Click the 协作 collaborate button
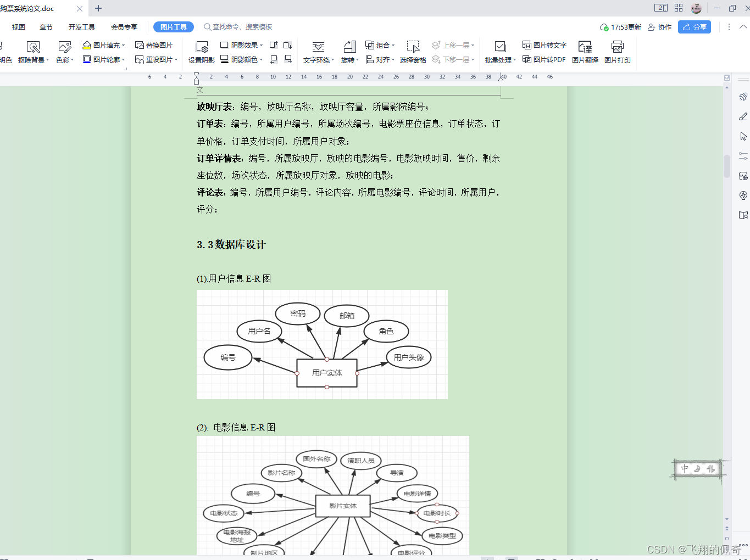 [x=660, y=27]
